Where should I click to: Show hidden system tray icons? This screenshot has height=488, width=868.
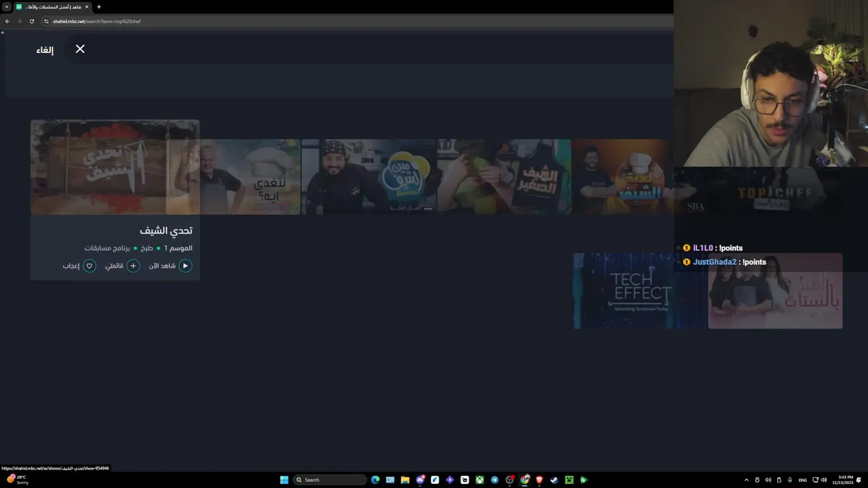pyautogui.click(x=747, y=480)
